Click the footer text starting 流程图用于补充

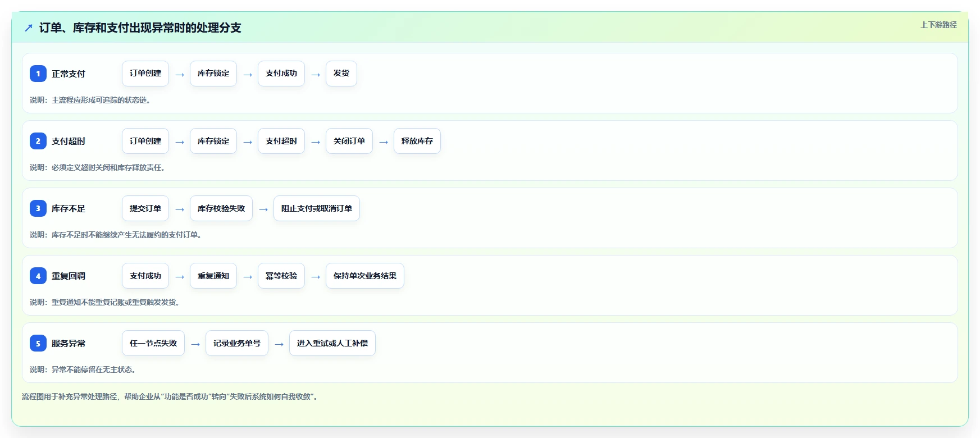pyautogui.click(x=171, y=396)
